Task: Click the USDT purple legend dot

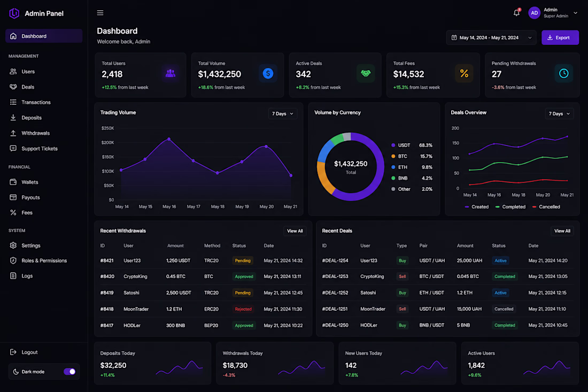Action: click(393, 145)
